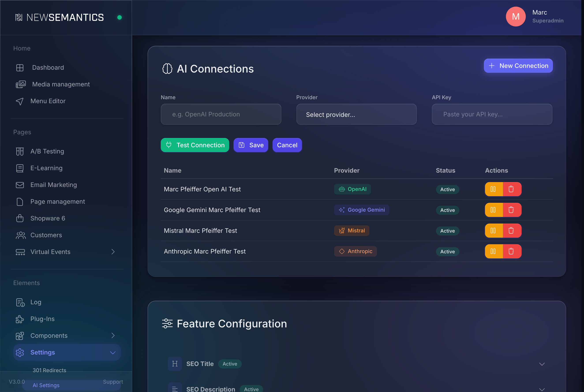Pause the Google Gemini Marc Pfeiffer Test connection

[494, 210]
